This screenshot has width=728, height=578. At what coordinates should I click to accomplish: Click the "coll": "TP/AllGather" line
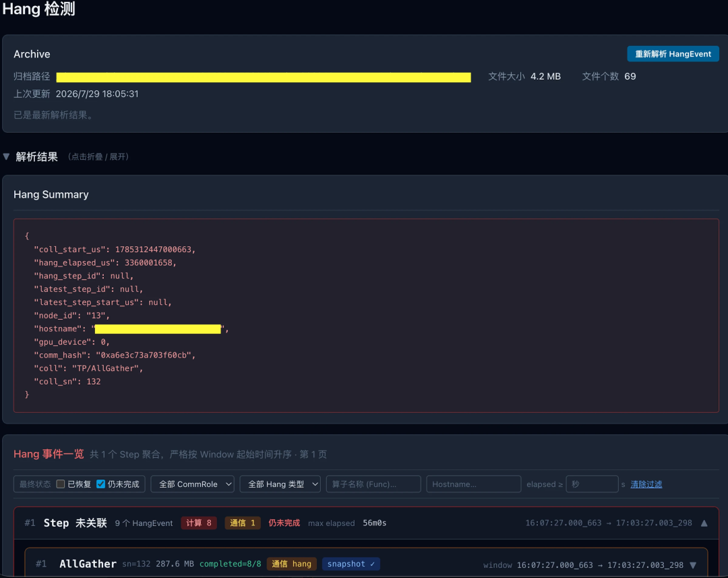tap(89, 368)
